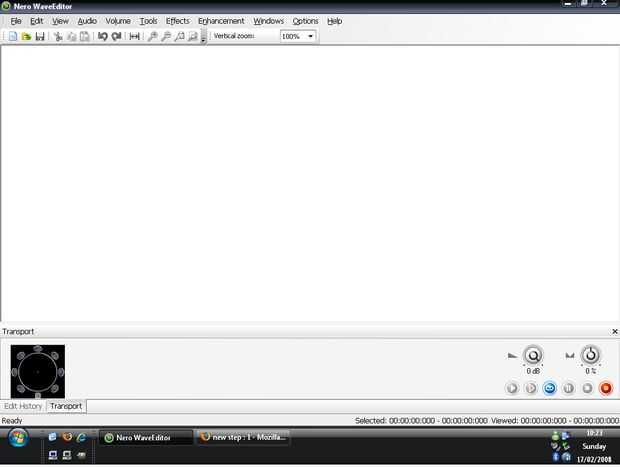Click the Play selection button
Image resolution: width=620 pixels, height=467 pixels.
(531, 388)
